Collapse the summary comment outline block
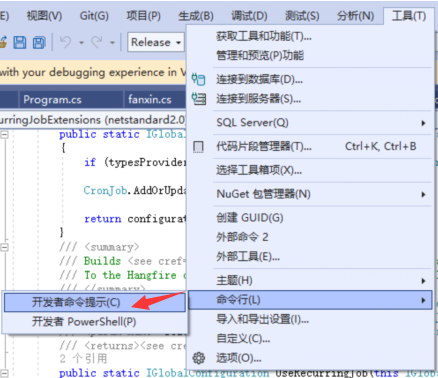 coord(4,247)
